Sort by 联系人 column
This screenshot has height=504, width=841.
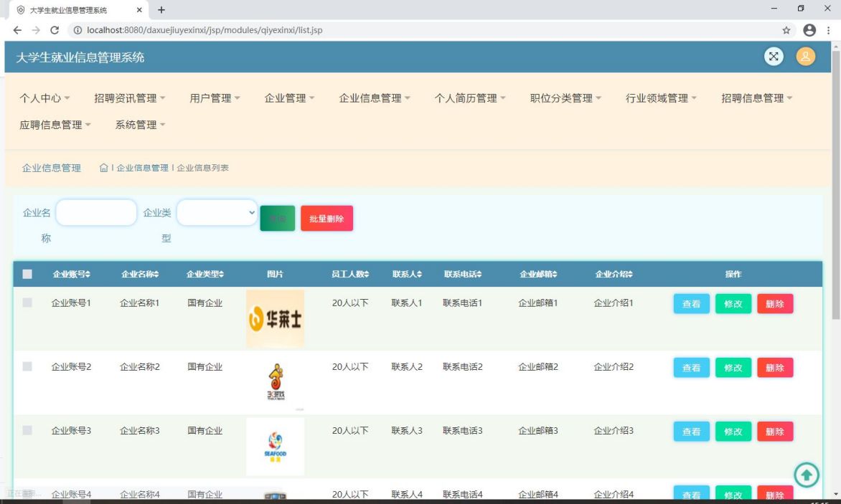(407, 274)
